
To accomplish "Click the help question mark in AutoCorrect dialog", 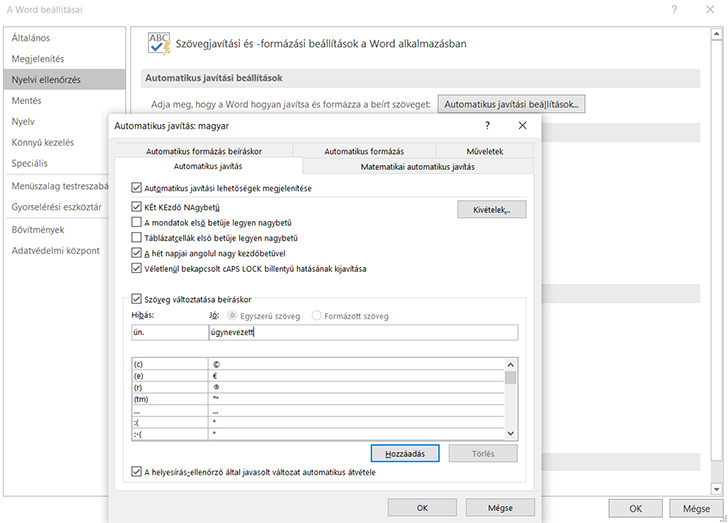I will (x=487, y=126).
